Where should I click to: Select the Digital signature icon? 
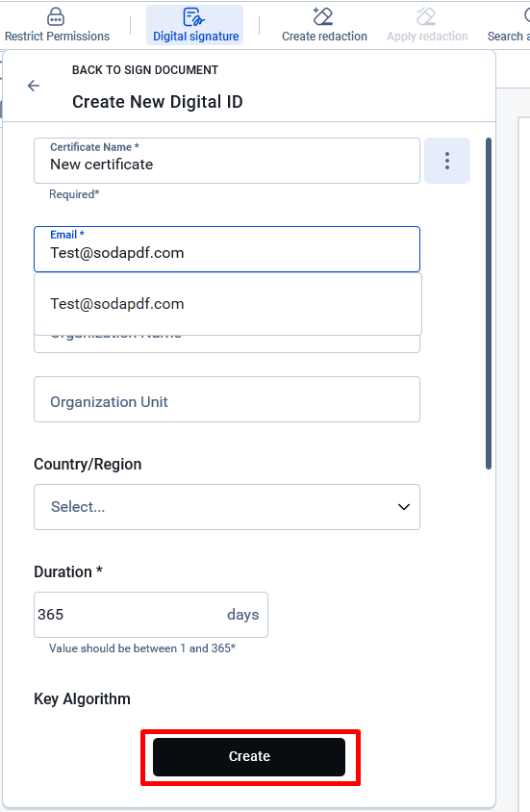(193, 16)
